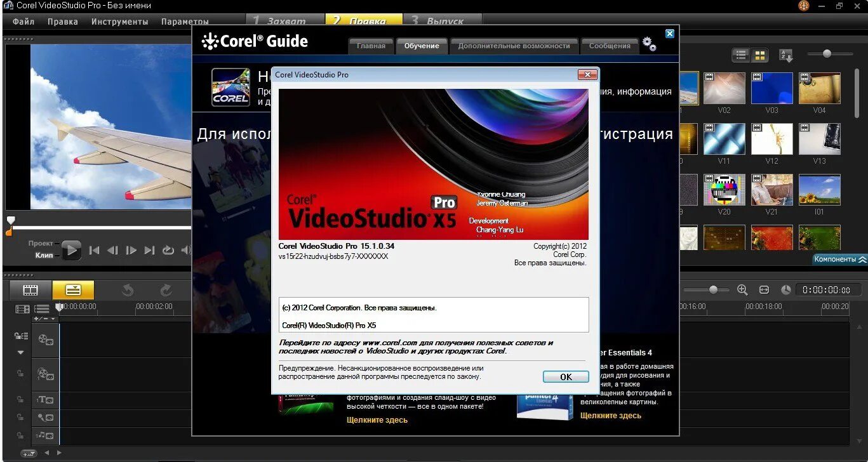Close the Corel Guide window
This screenshot has width=868, height=462.
coord(669,34)
